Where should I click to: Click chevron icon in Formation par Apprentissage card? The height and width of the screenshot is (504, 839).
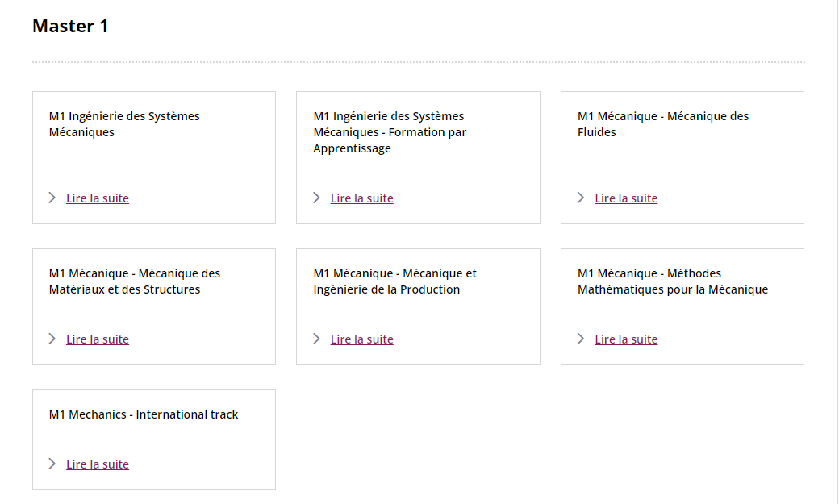click(316, 198)
